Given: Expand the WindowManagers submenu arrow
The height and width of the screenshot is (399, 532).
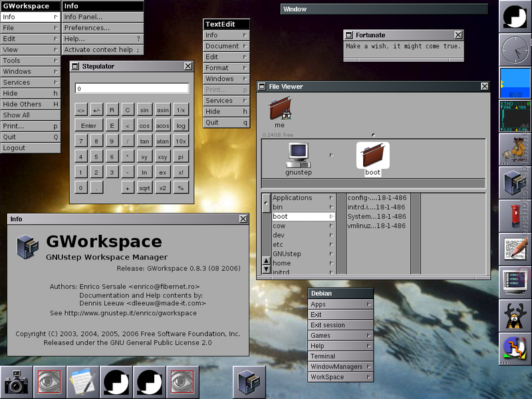Looking at the screenshot, I should [369, 366].
